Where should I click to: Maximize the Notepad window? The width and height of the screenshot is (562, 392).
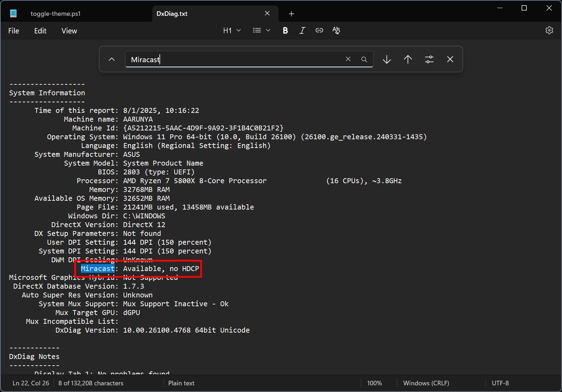(524, 8)
